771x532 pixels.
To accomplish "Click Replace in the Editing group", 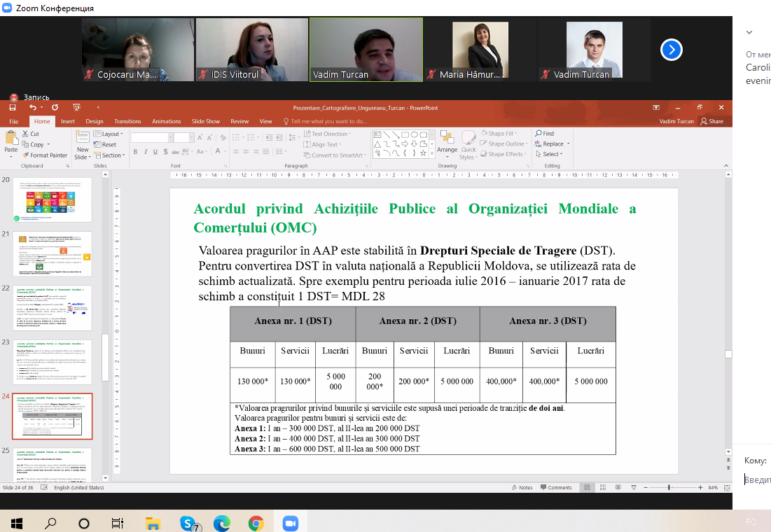I will coord(553,144).
